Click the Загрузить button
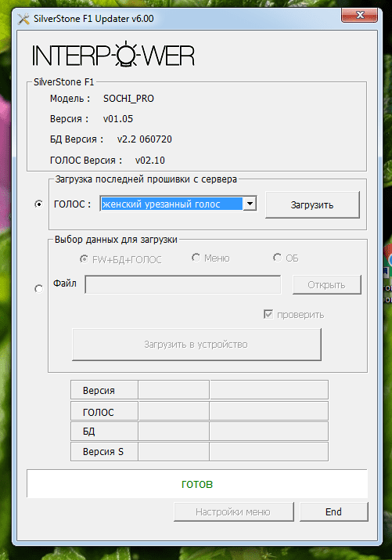The height and width of the screenshot is (560, 392). click(312, 204)
